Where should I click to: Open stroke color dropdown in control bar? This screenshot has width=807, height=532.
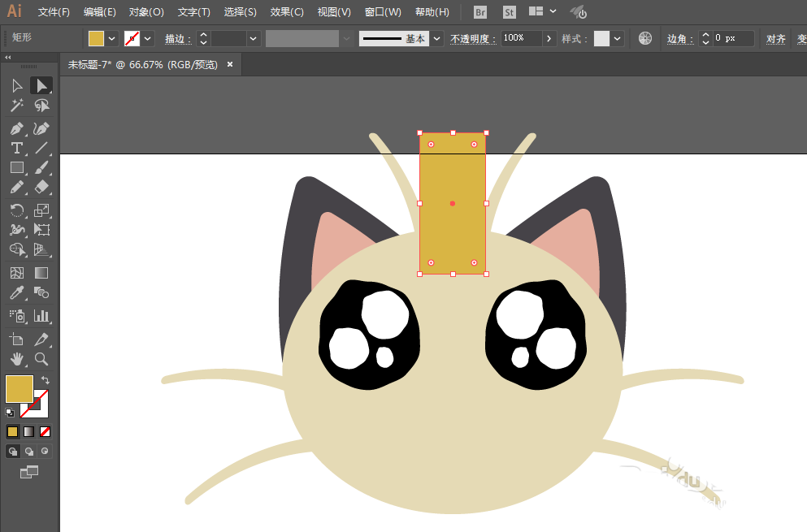[148, 39]
